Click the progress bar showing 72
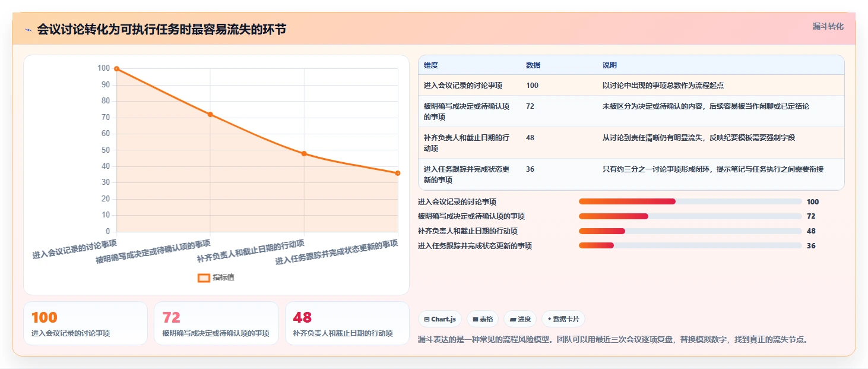This screenshot has height=369, width=868. (x=690, y=216)
